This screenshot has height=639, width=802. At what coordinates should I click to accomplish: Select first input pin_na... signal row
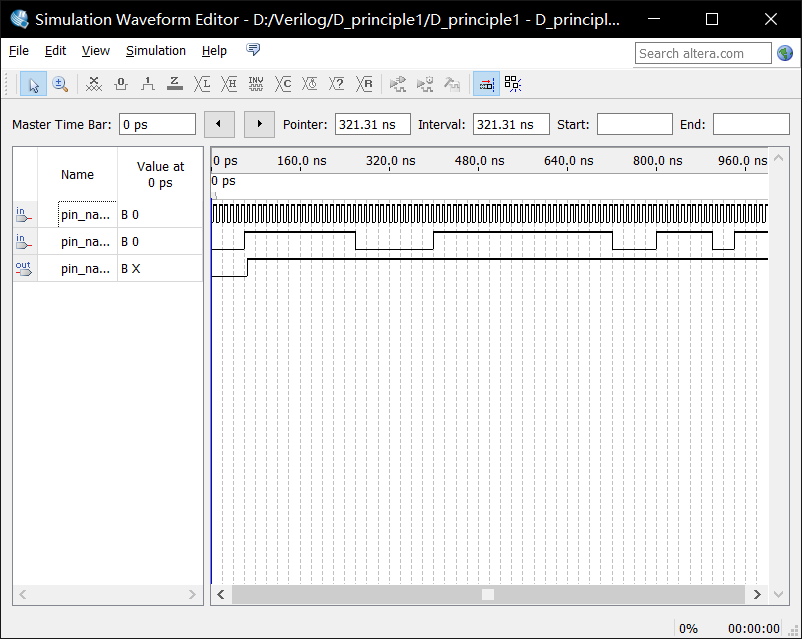108,214
